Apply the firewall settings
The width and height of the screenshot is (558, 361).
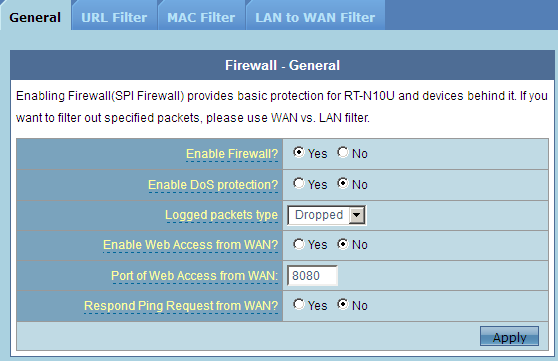[x=509, y=336]
